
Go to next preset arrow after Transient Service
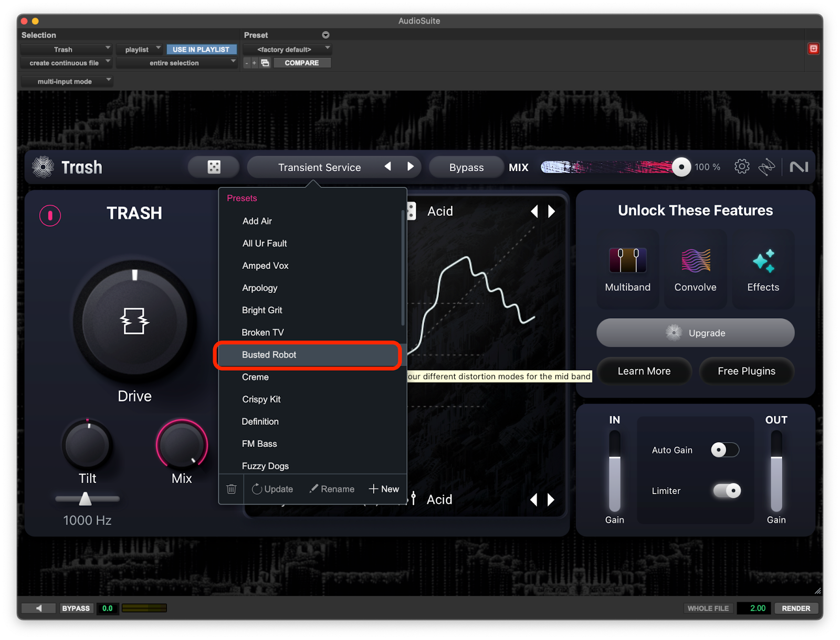pyautogui.click(x=411, y=167)
